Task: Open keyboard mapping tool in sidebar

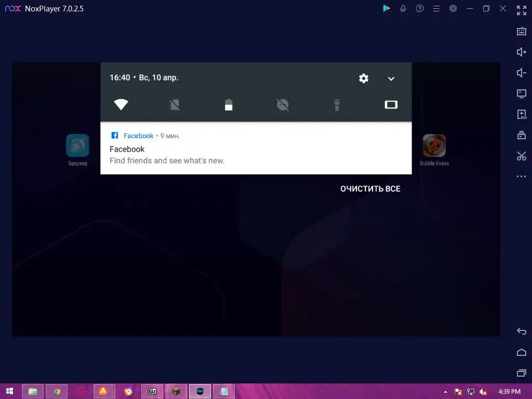Action: pos(522,31)
